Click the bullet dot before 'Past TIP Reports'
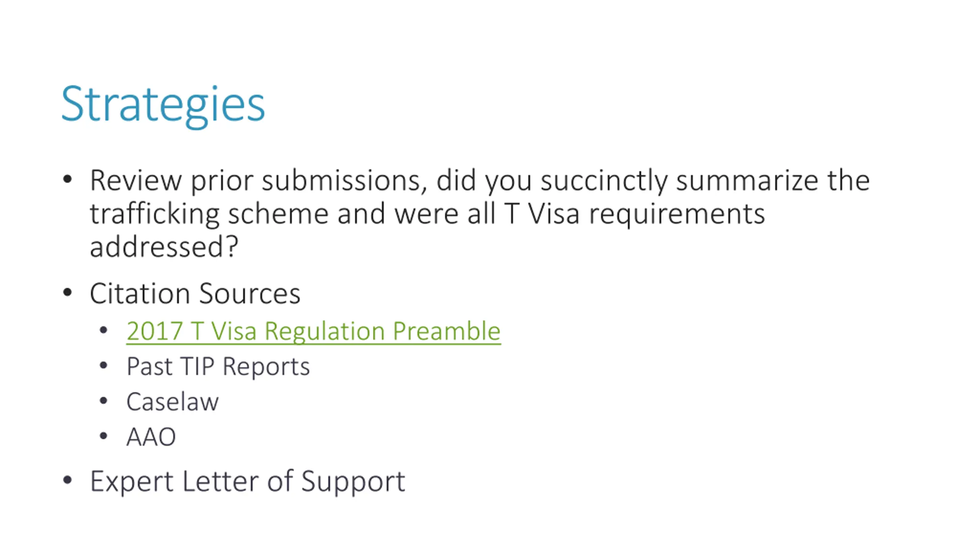The width and height of the screenshot is (980, 551). tap(103, 365)
